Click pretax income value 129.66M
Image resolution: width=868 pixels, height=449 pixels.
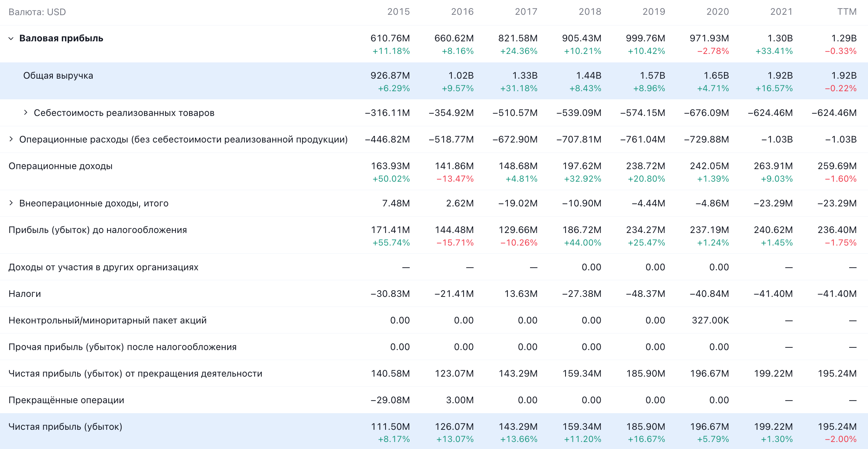[518, 230]
